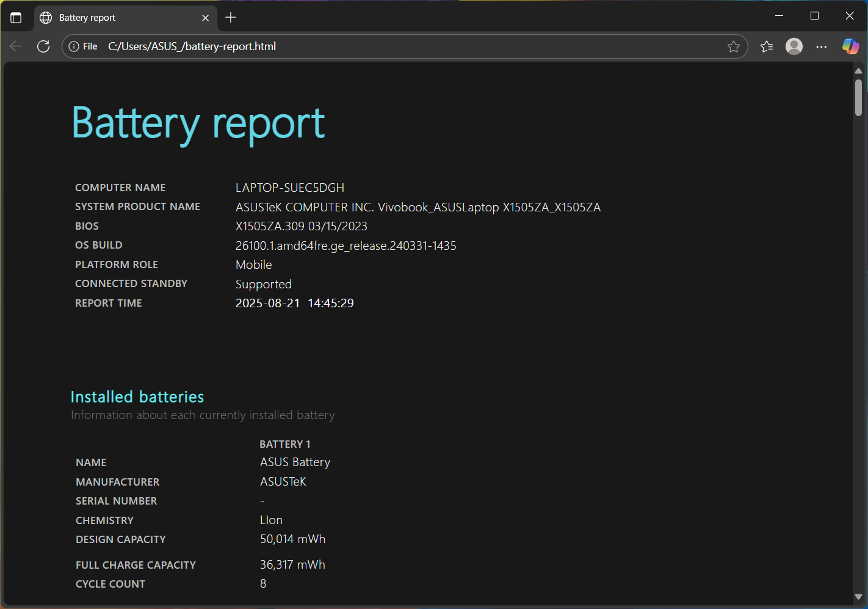This screenshot has height=609, width=868.
Task: Click the Information about each installed battery subtitle
Action: point(203,415)
